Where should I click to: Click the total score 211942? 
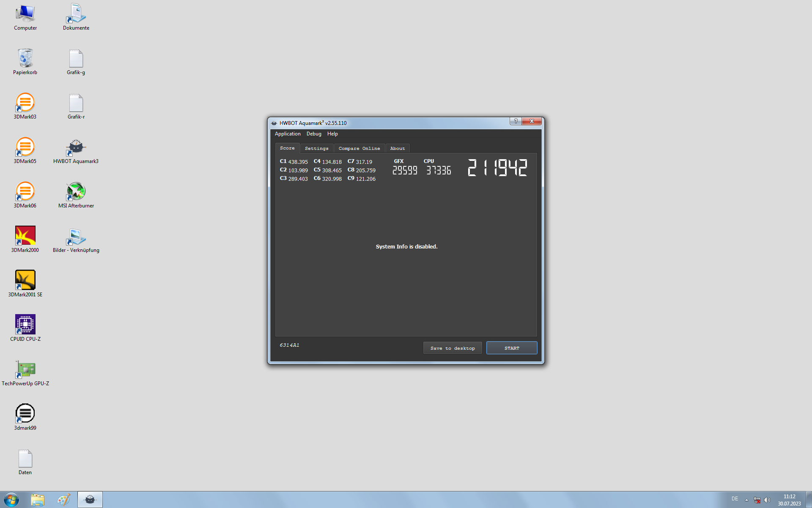[x=497, y=168]
